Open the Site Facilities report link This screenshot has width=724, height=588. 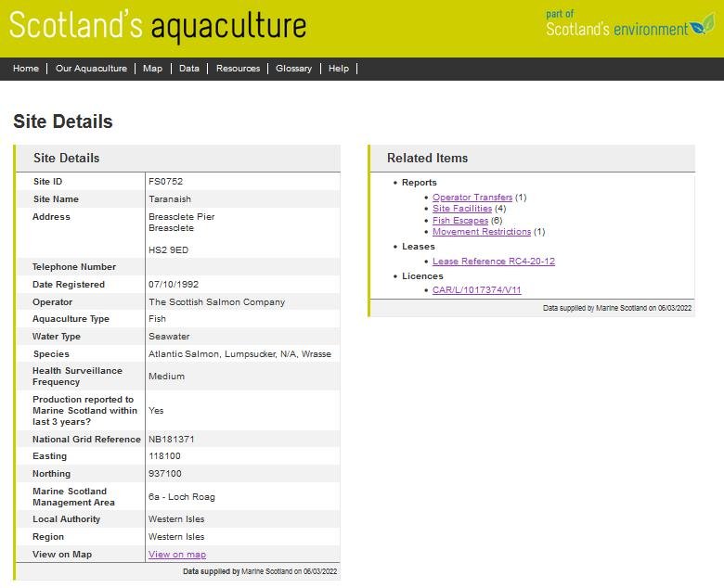pyautogui.click(x=462, y=209)
